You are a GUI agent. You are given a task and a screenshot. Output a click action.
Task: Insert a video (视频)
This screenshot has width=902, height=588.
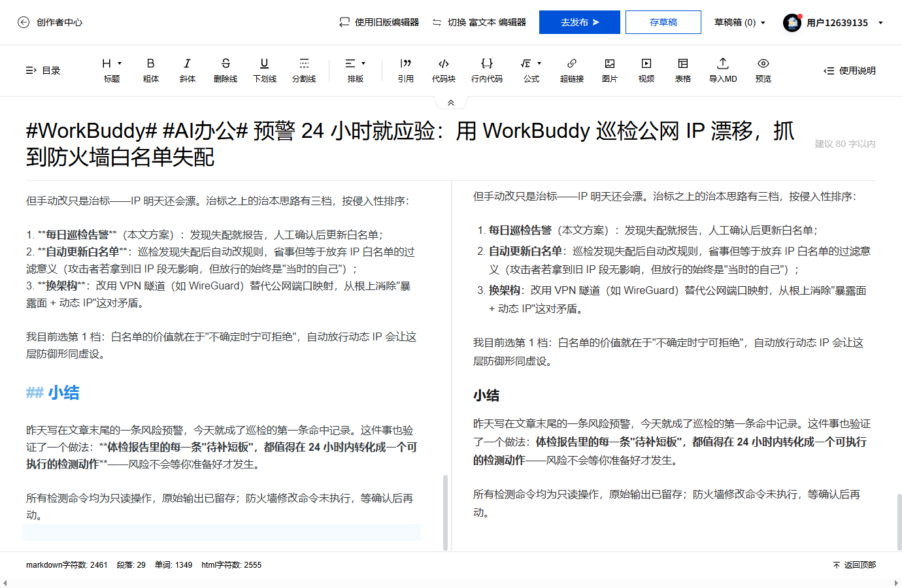[646, 70]
